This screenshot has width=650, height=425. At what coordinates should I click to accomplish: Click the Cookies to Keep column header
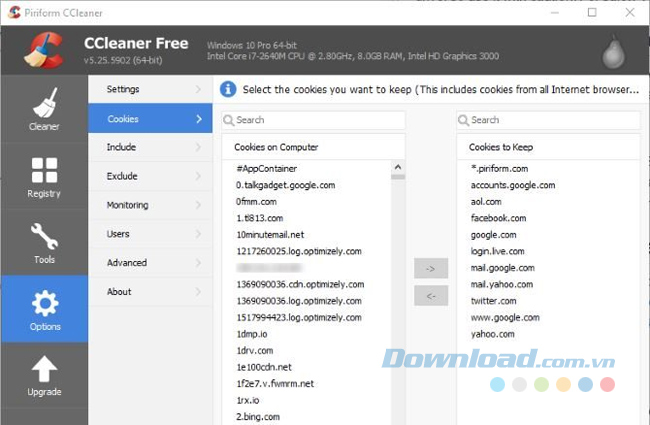pyautogui.click(x=548, y=147)
